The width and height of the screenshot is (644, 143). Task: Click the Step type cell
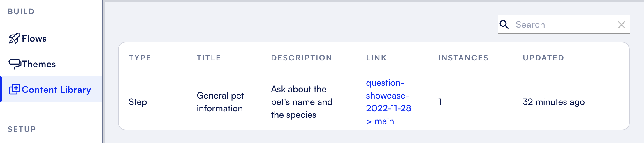tap(138, 102)
